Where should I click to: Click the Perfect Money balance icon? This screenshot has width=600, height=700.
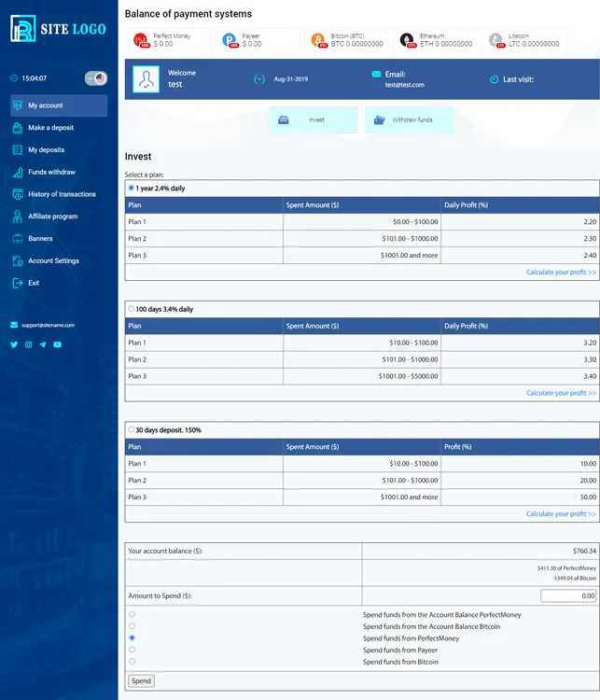141,40
